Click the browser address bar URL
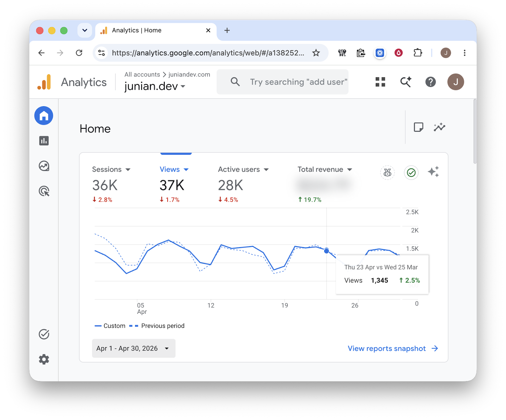506x420 pixels. pos(208,53)
